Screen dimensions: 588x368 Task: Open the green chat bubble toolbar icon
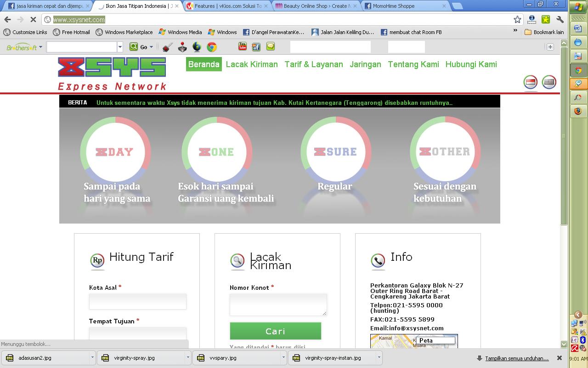pyautogui.click(x=271, y=46)
